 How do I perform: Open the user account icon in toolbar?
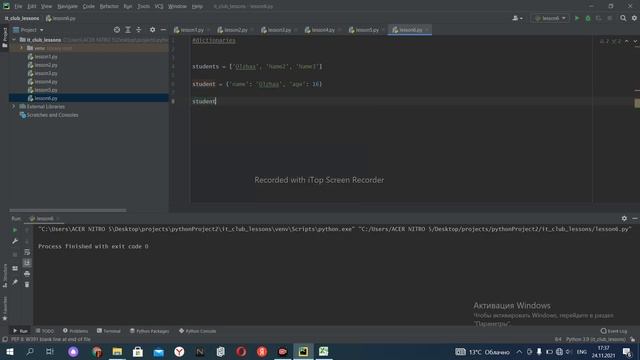517,18
